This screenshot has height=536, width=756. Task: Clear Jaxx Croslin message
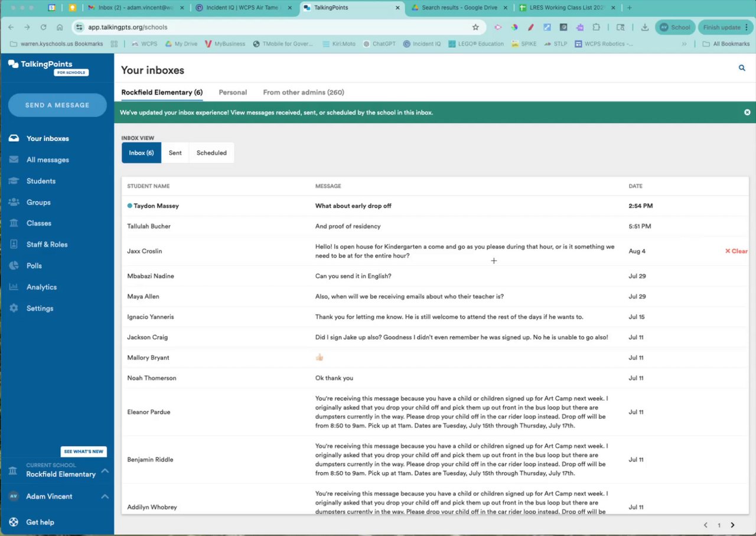(736, 251)
